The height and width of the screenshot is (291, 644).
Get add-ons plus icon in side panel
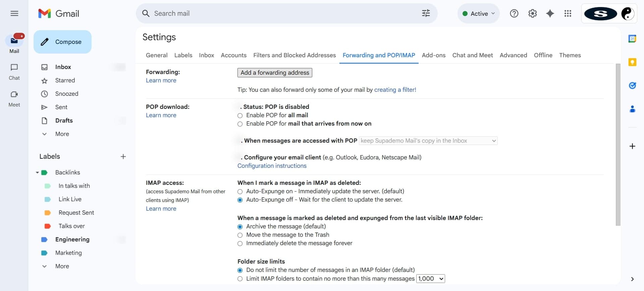[x=632, y=146]
